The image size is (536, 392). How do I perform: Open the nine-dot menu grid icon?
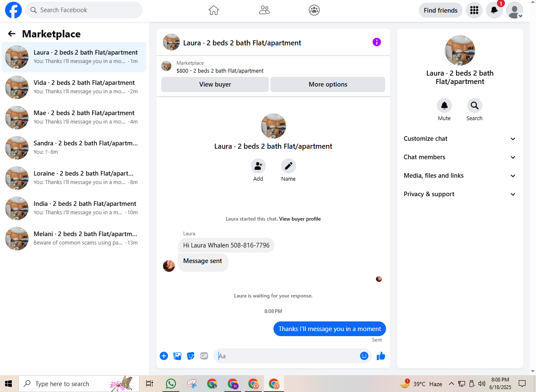474,10
